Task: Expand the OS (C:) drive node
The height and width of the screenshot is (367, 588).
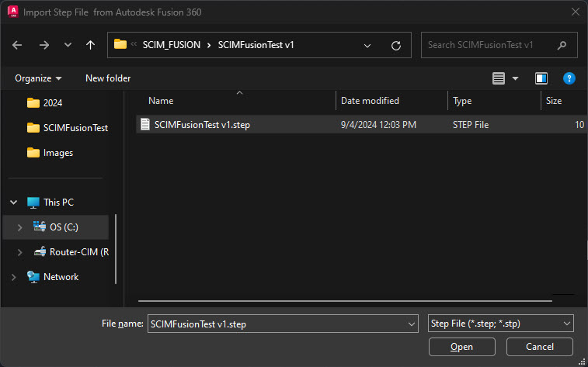Action: click(x=19, y=227)
